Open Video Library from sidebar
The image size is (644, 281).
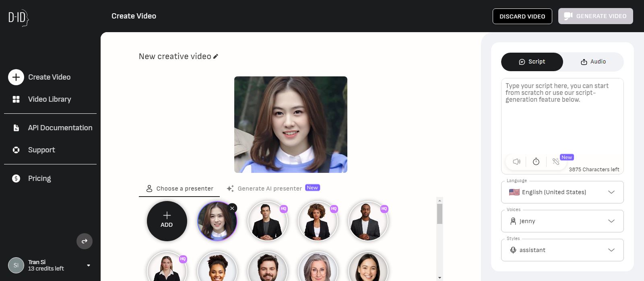(x=49, y=99)
